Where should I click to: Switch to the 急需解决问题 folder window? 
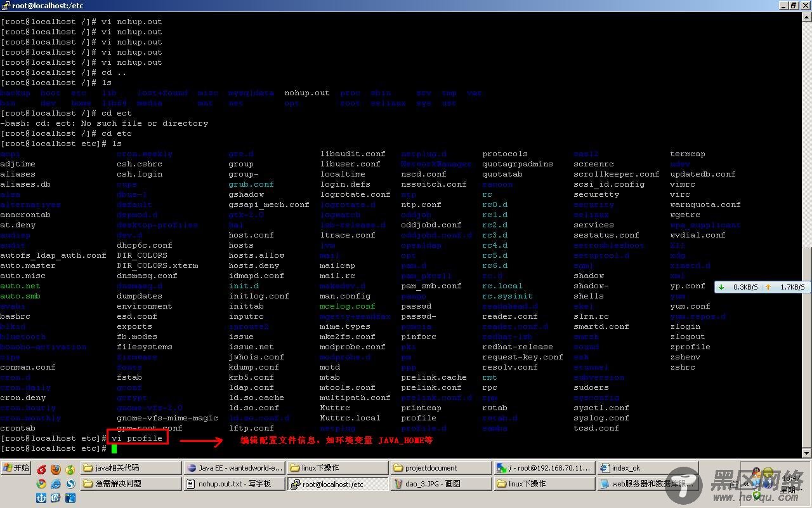coord(130,484)
